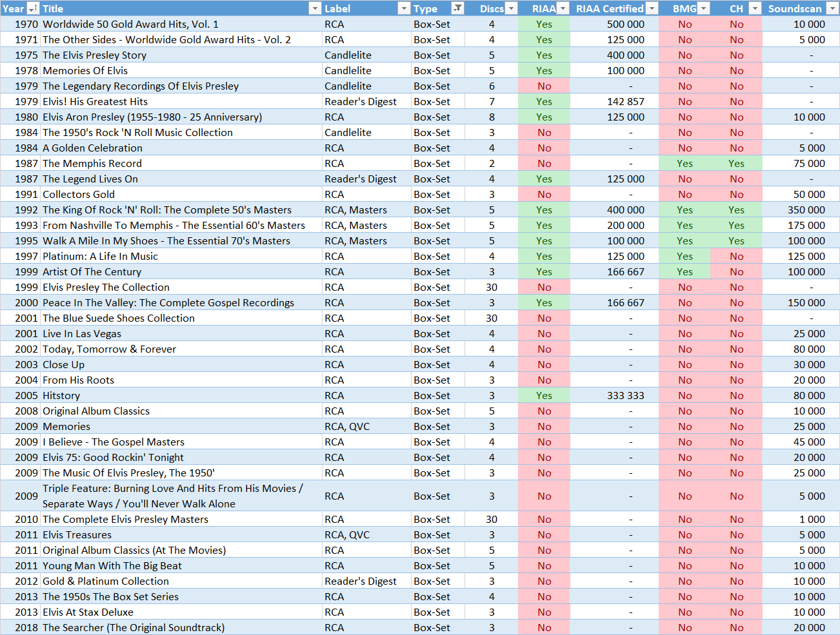Click 'Collectors Gold' title cell
Viewport: 840px width, 635px height.
(x=181, y=194)
